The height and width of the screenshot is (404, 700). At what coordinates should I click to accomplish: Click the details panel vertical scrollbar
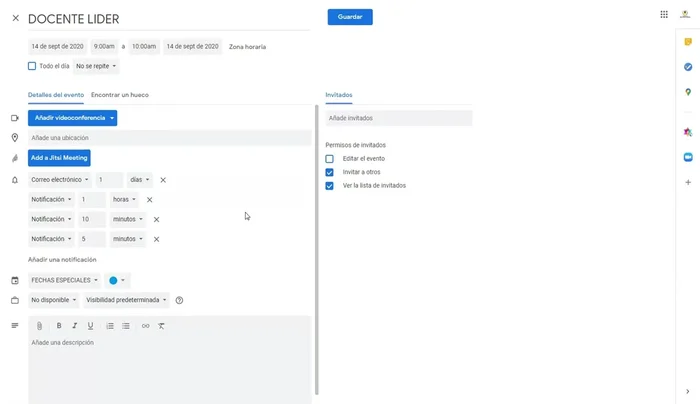coord(317,250)
